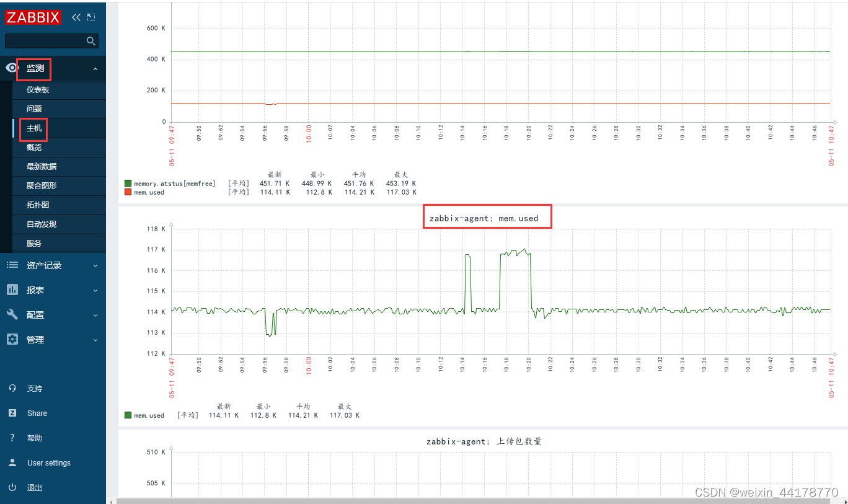Viewport: 848px width, 504px height.
Task: Open 最新数据 latest data
Action: [x=42, y=167]
